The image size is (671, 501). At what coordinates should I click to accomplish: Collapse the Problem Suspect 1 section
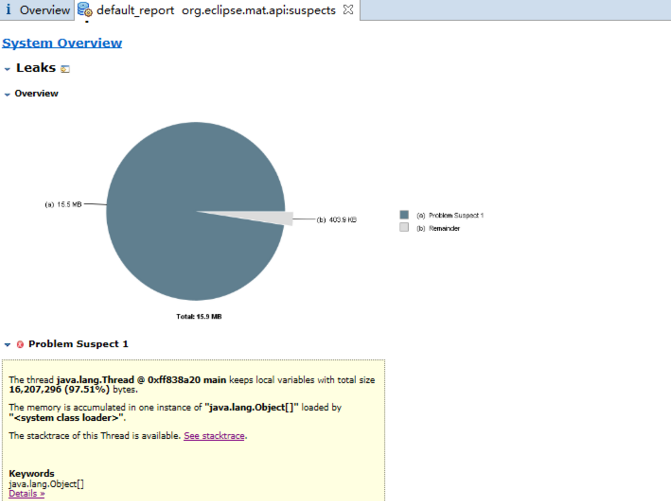(7, 344)
